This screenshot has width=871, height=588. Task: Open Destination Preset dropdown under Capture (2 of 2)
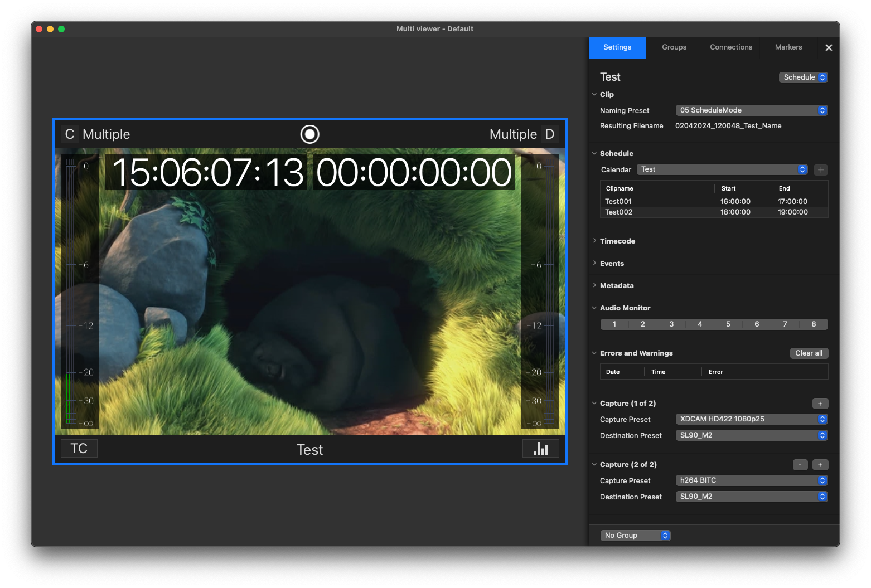(752, 497)
